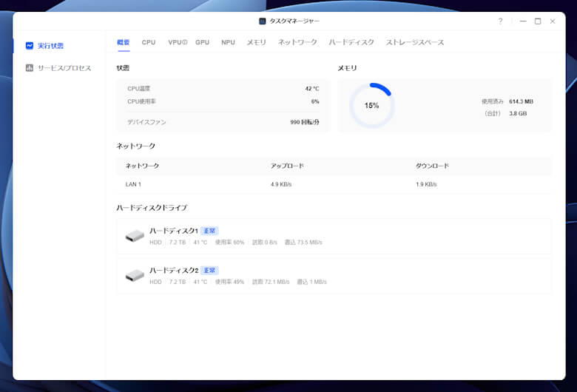
Task: Click the タスクマネージャー title bar app icon
Action: [x=263, y=21]
